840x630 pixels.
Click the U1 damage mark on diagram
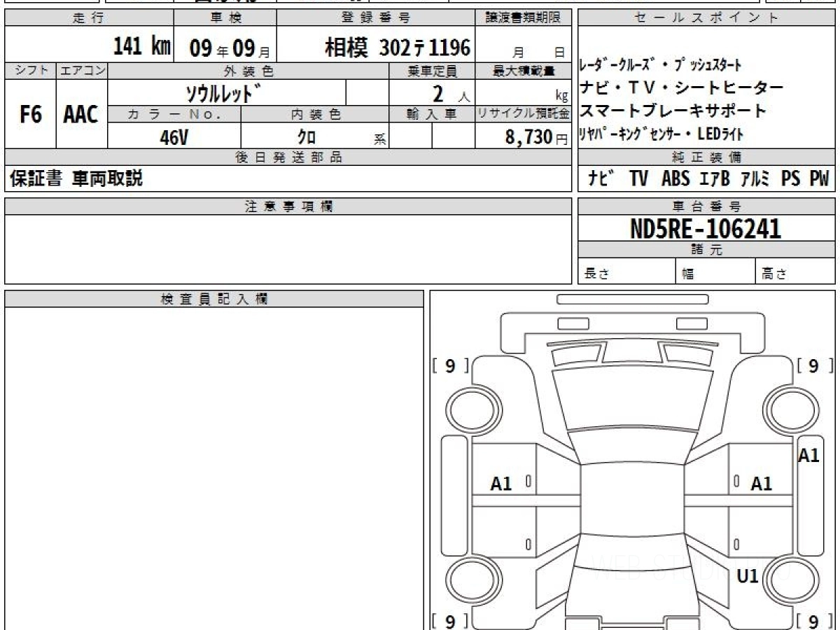tap(748, 576)
